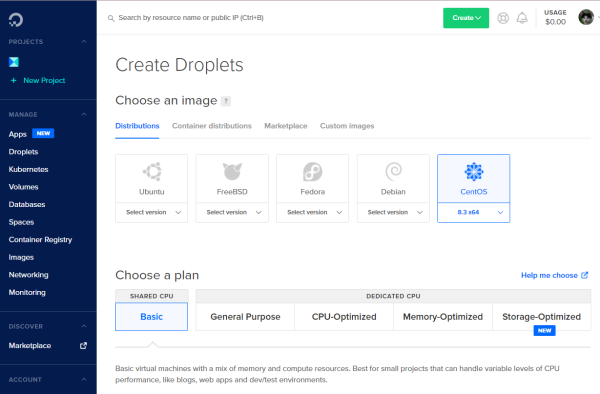
Task: Collapse the ACCOUNT section
Action: (x=84, y=379)
